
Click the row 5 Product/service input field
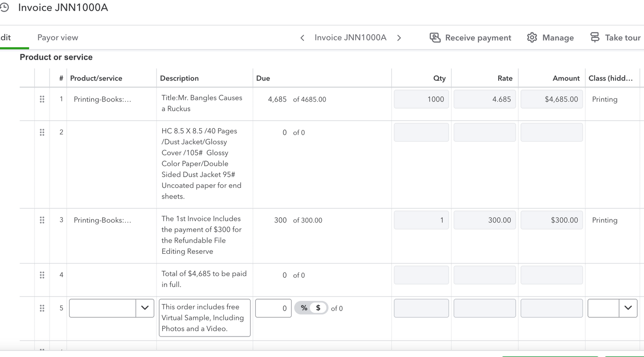pos(103,308)
